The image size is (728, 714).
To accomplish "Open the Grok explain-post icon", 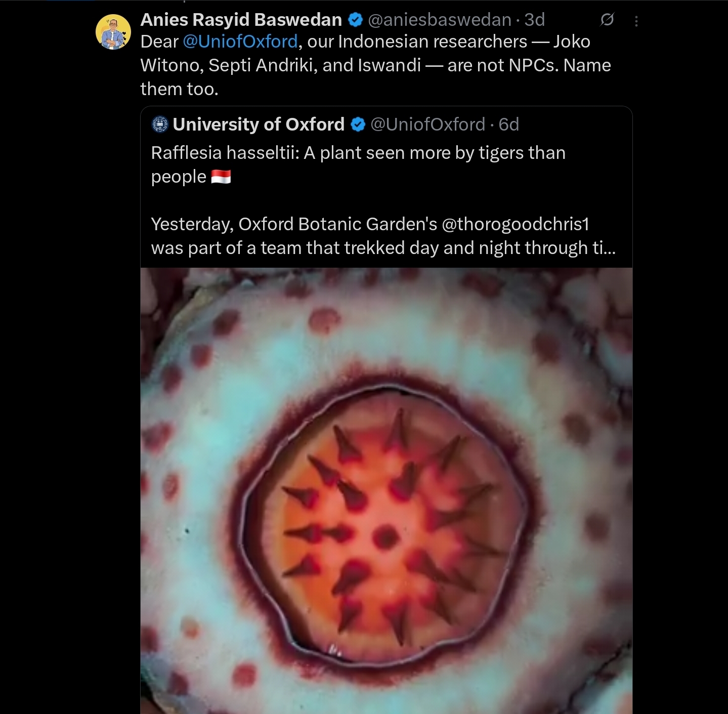I will pos(607,20).
